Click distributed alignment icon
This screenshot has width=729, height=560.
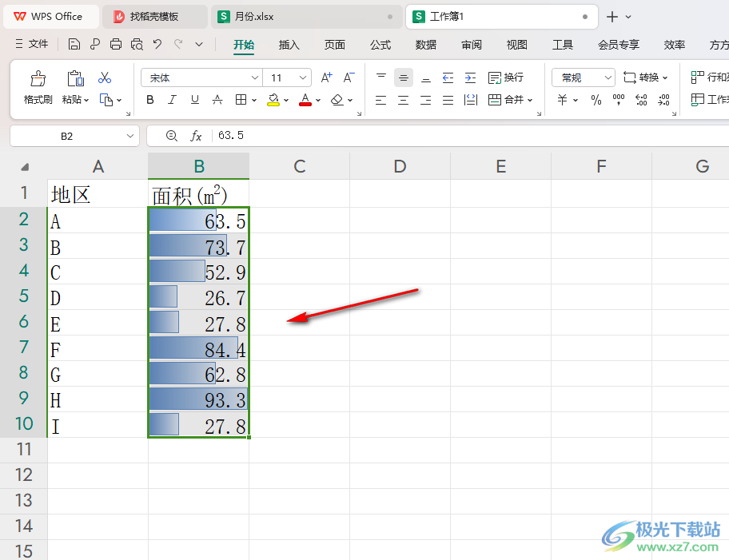click(471, 99)
